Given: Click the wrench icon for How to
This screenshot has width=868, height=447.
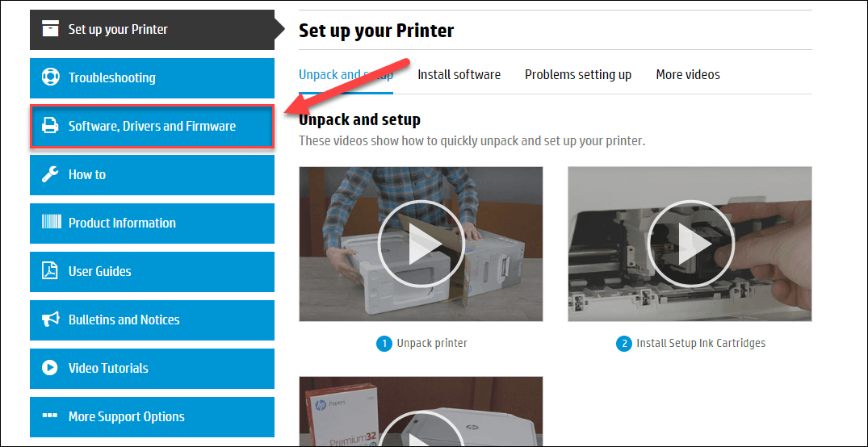Looking at the screenshot, I should [50, 174].
